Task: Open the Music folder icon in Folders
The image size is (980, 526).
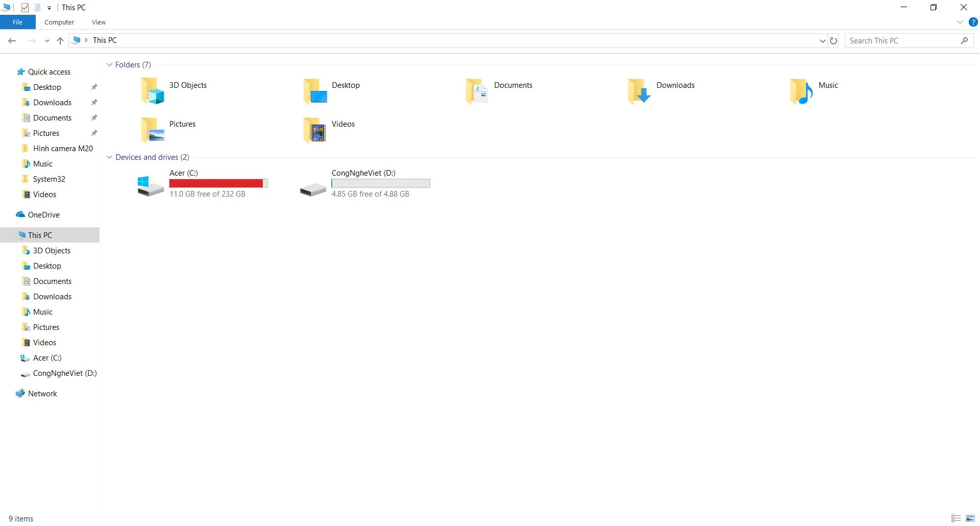Action: (x=801, y=91)
